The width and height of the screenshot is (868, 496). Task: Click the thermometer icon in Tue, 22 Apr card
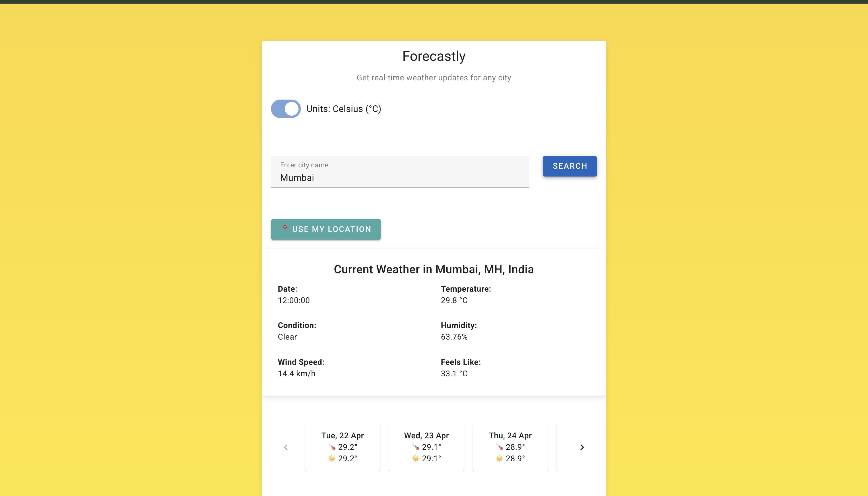[332, 447]
